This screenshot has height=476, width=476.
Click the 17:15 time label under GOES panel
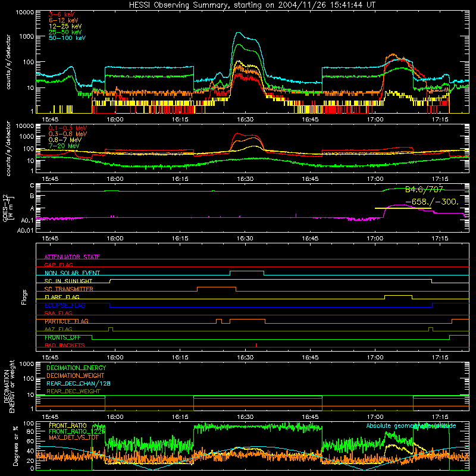click(440, 239)
